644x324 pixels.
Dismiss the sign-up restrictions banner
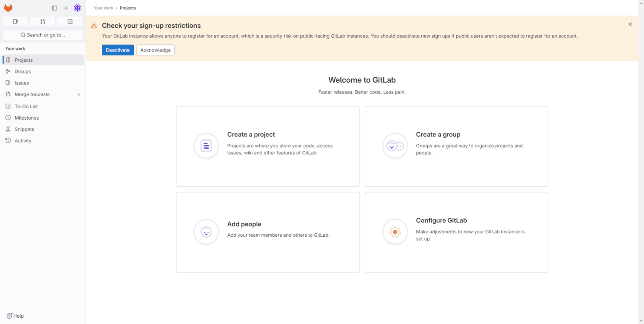tap(630, 24)
